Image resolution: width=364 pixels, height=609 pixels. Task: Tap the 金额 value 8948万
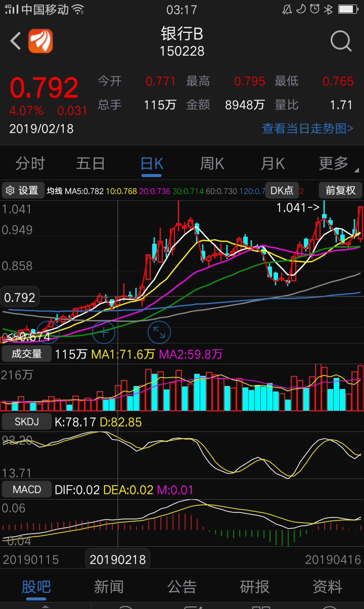(245, 105)
